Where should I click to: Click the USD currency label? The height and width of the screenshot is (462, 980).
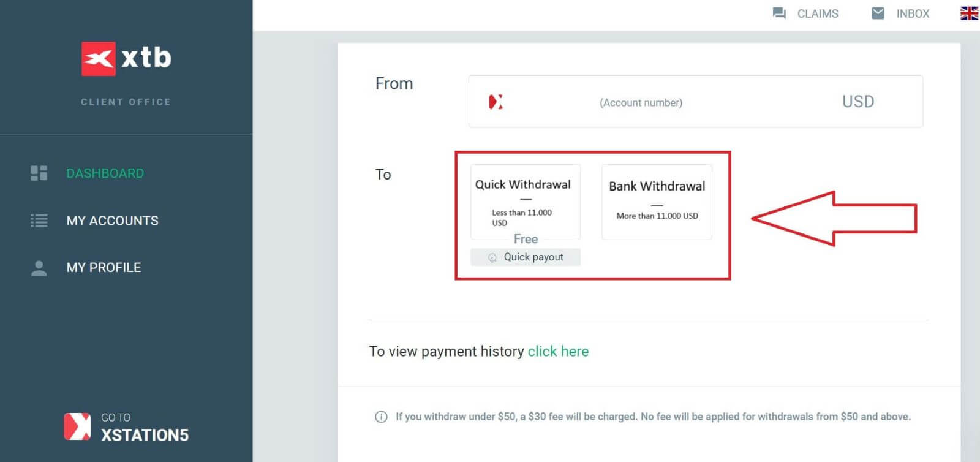coord(858,102)
